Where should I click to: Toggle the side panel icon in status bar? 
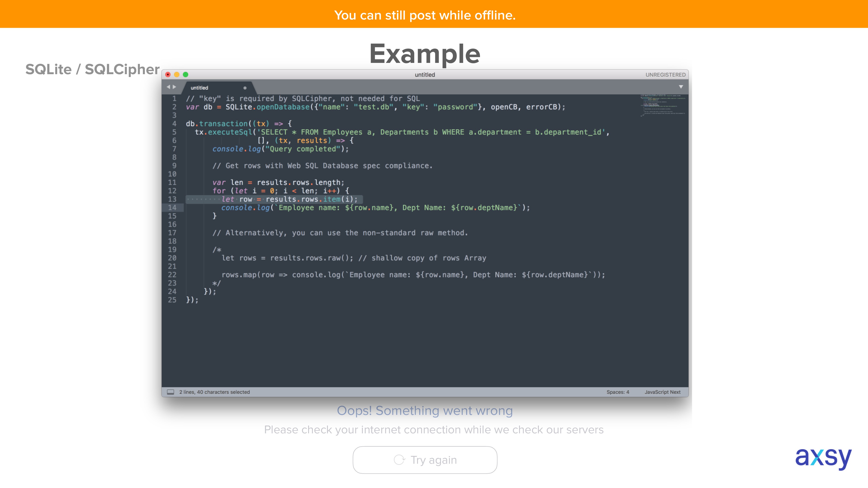[171, 392]
